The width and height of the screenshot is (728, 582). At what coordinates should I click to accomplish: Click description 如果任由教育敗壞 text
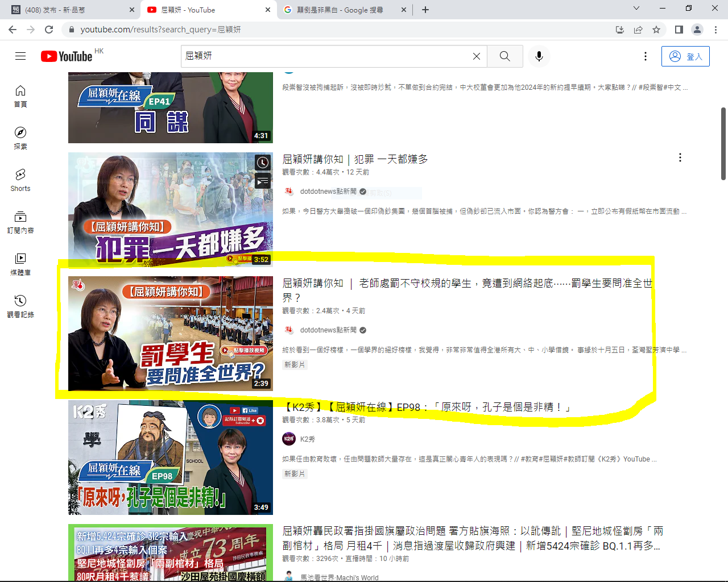click(470, 459)
